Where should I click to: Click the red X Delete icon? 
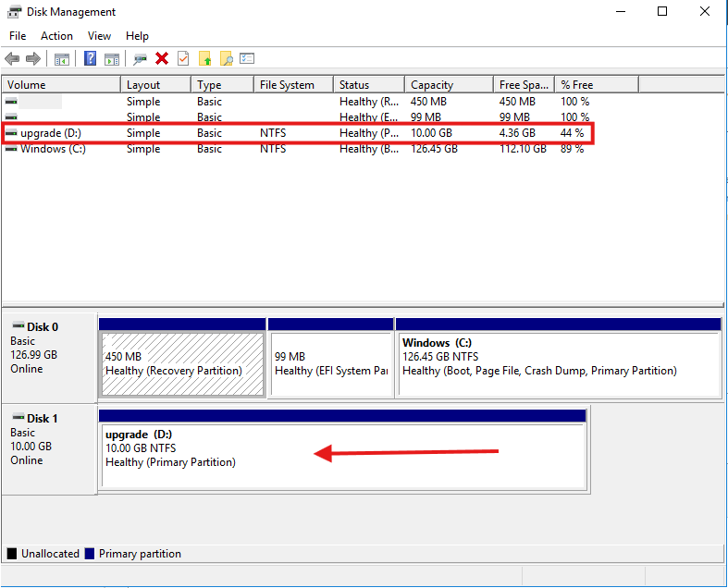[x=162, y=58]
